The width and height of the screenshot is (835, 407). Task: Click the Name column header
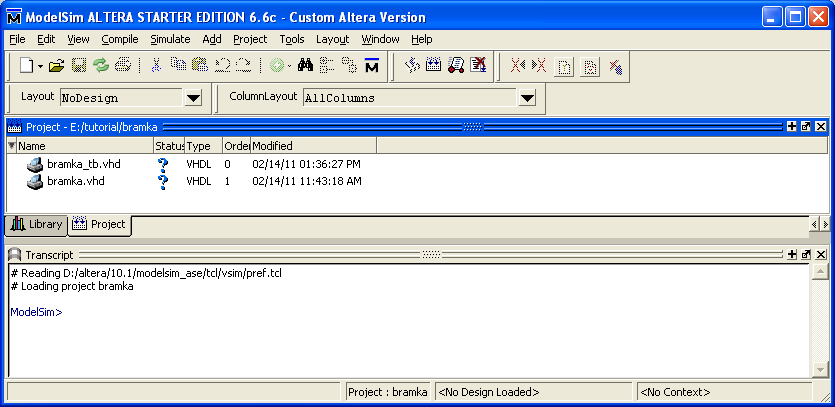(85, 145)
